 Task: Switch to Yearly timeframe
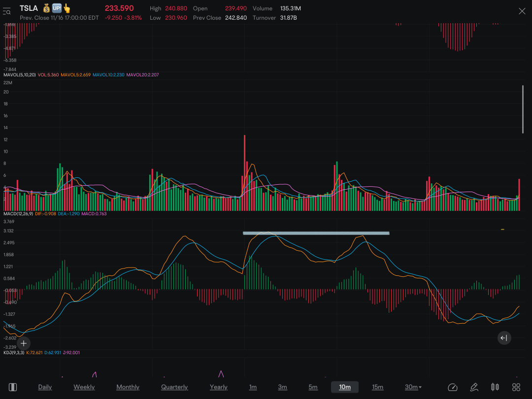coord(219,387)
